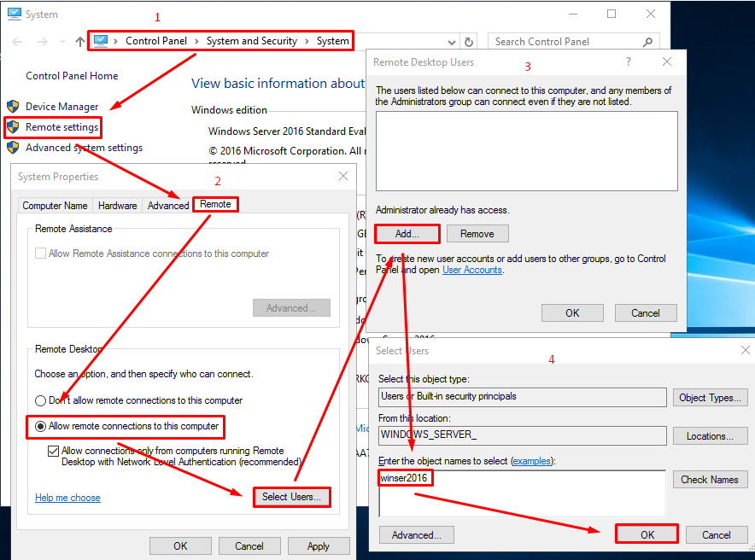Viewport: 755px width, 560px height.
Task: Select the Remote tab
Action: 215,204
